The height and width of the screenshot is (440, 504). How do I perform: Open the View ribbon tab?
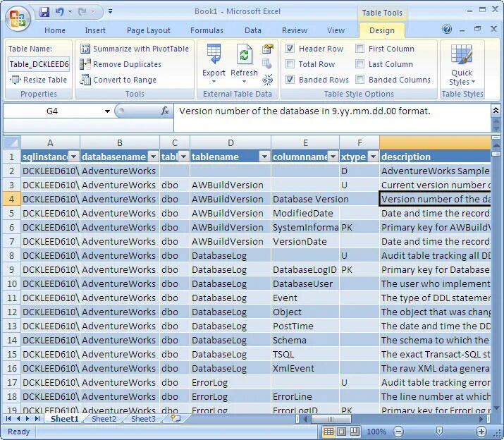[x=336, y=30]
